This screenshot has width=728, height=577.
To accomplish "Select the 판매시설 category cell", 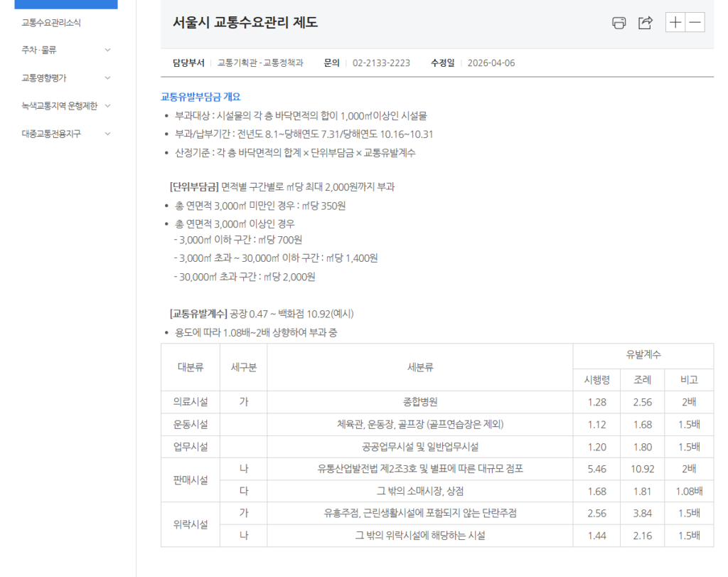I will [x=191, y=480].
